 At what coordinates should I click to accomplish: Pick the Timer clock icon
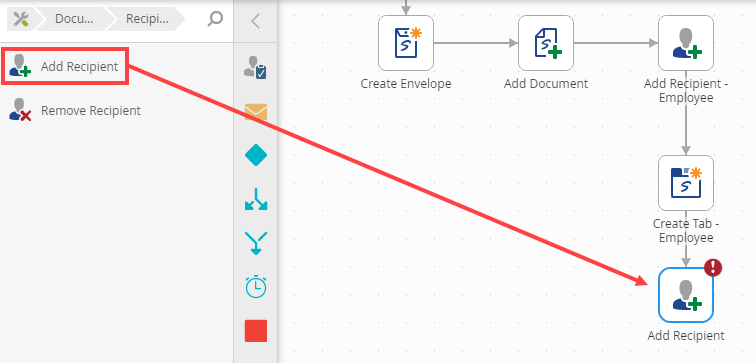pyautogui.click(x=256, y=287)
